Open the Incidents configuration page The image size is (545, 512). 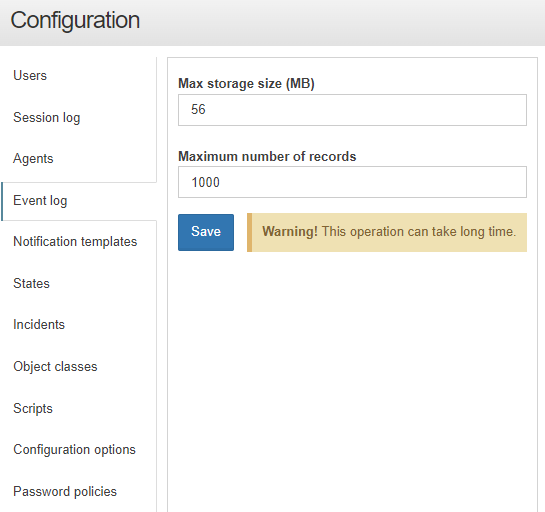[x=39, y=325]
